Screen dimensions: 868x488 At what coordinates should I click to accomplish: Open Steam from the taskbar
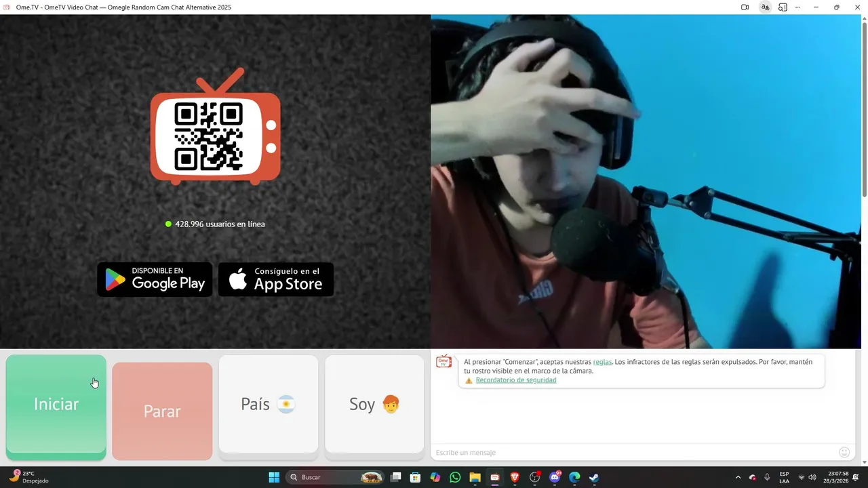594,477
